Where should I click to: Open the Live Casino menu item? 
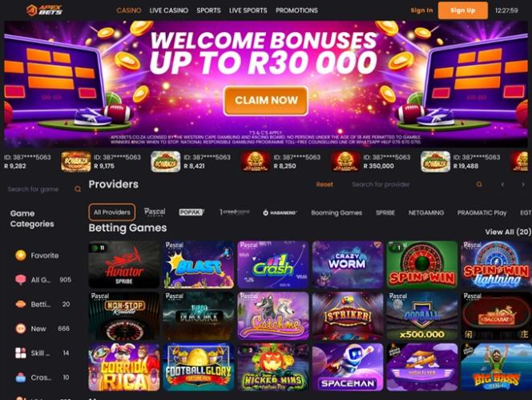pyautogui.click(x=168, y=10)
